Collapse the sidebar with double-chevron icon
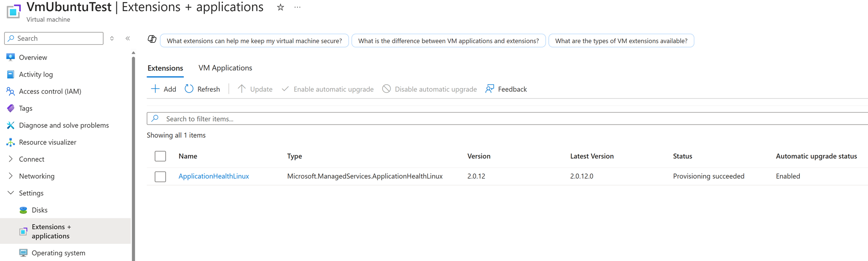This screenshot has width=868, height=261. pos(128,39)
